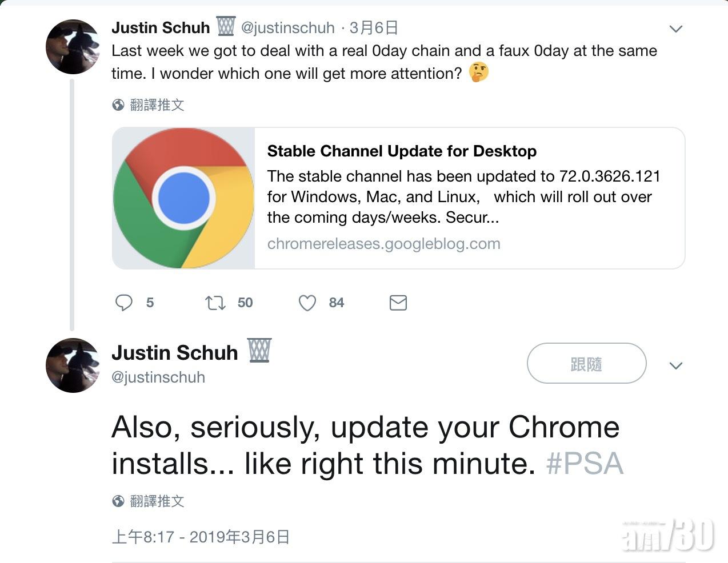Click the @justinschuh handle in the top tweet
The height and width of the screenshot is (563, 728).
(287, 27)
